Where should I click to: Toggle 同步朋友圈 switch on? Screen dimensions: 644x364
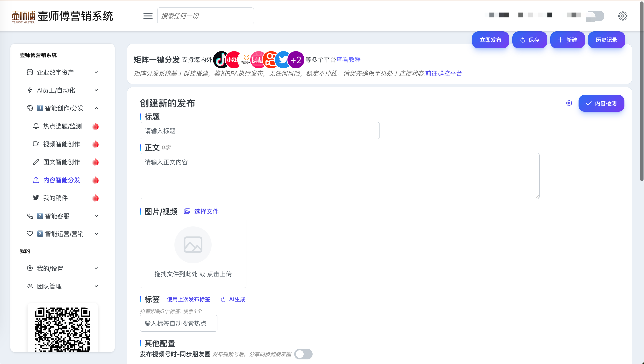(303, 354)
